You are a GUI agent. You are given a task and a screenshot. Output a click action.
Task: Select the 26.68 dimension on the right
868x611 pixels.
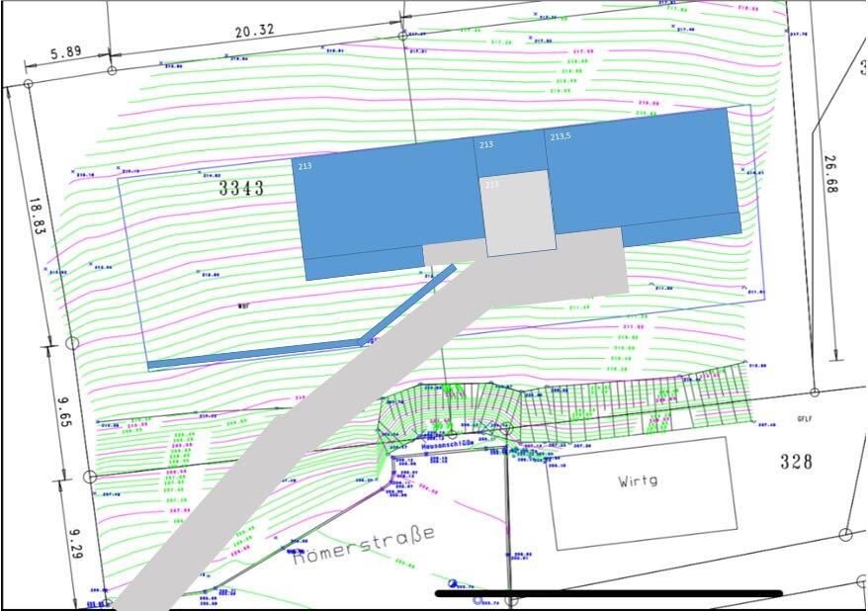[828, 174]
